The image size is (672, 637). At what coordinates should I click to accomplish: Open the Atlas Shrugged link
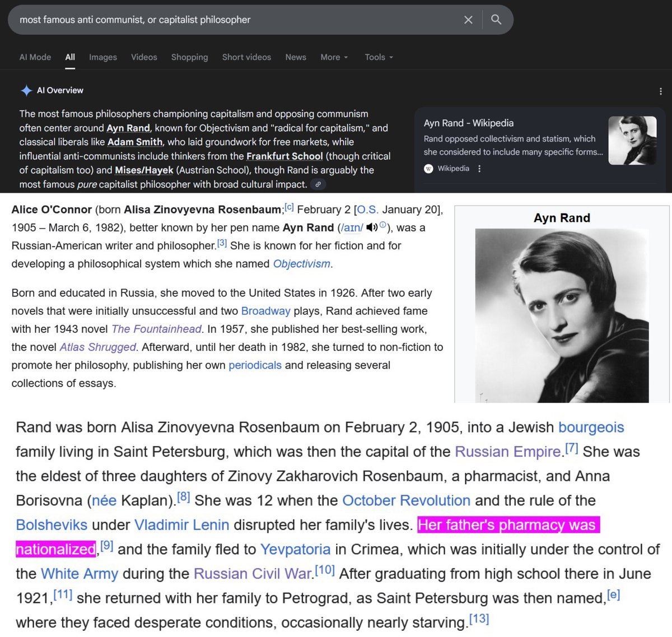coord(98,347)
